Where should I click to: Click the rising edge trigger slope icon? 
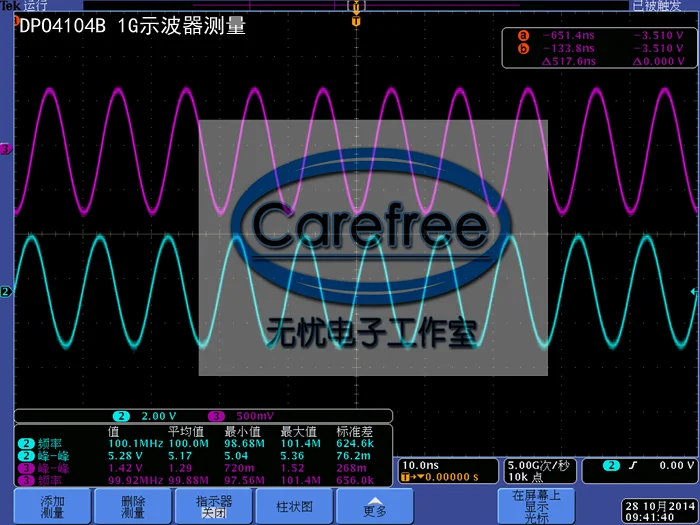(x=633, y=466)
